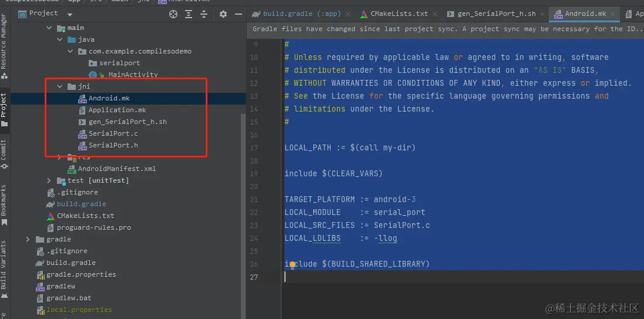Viewport: 644px width, 319px height.
Task: Switch to CMakeLists.txt editor tab
Action: click(x=399, y=14)
